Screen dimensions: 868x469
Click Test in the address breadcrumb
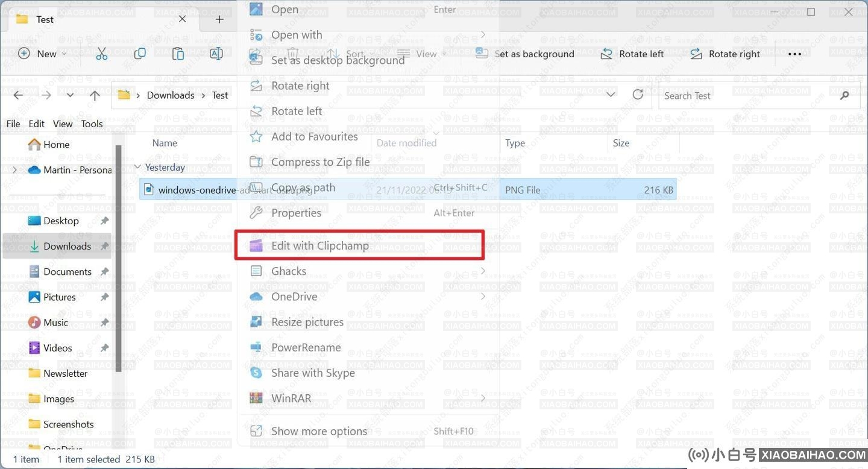tap(220, 95)
